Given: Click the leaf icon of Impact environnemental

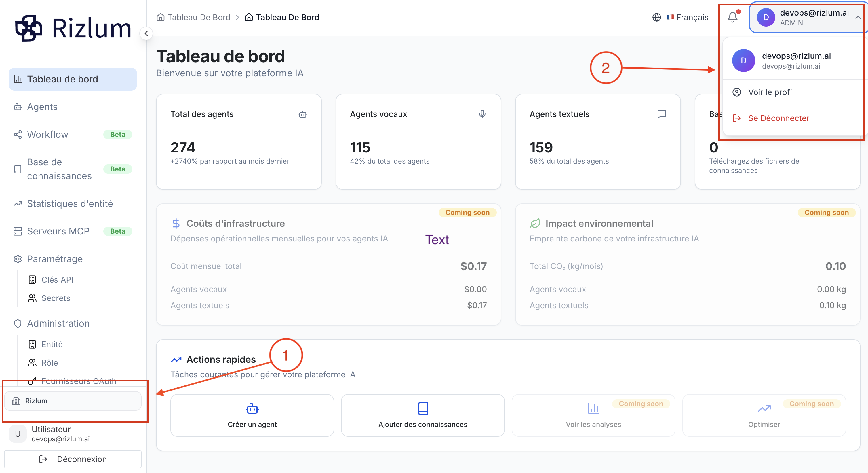Looking at the screenshot, I should (x=535, y=223).
